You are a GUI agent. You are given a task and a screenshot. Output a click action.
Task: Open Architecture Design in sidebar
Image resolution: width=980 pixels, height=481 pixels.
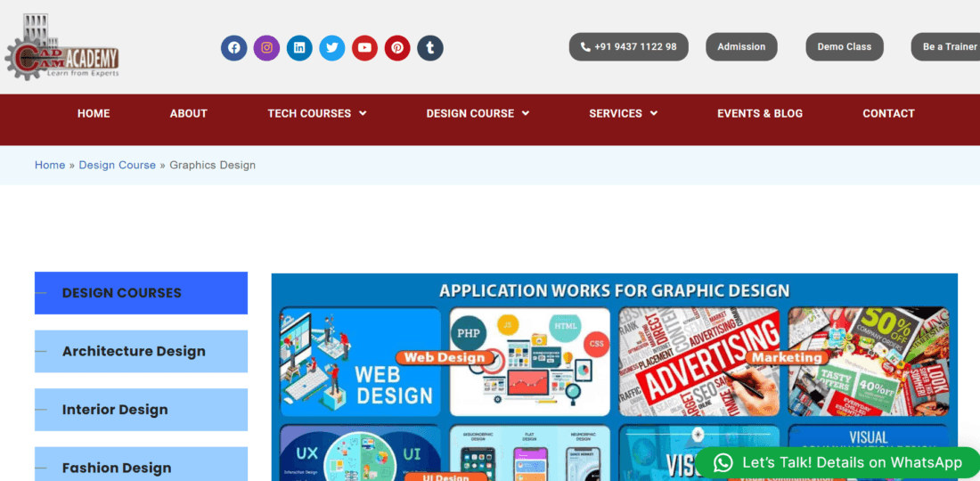pyautogui.click(x=142, y=351)
